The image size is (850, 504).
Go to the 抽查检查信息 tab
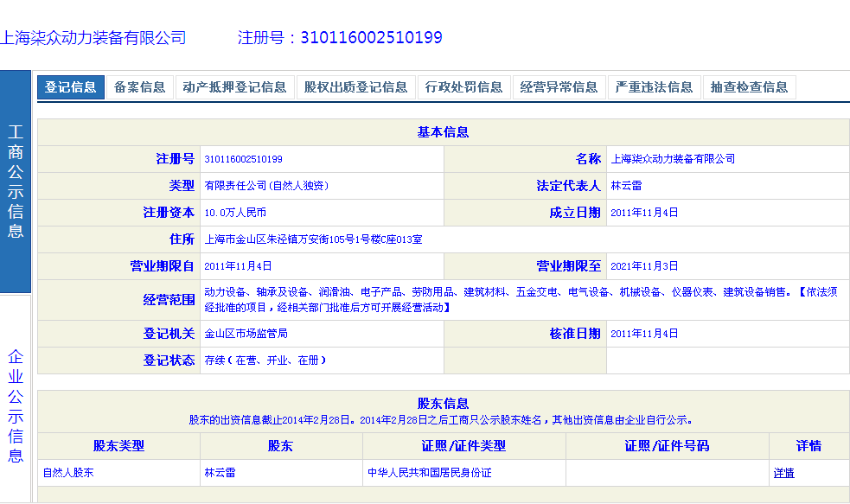point(749,87)
